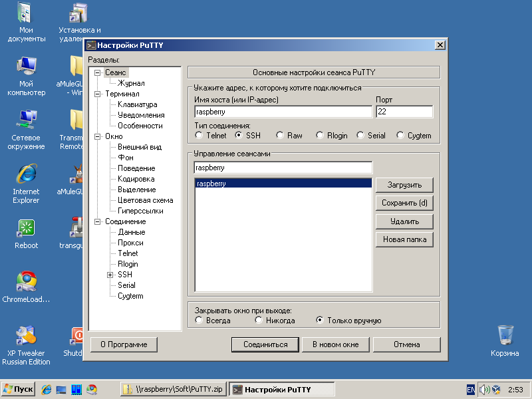Set close window on exit to Всегда
Screen dimensions: 532x399
199,320
